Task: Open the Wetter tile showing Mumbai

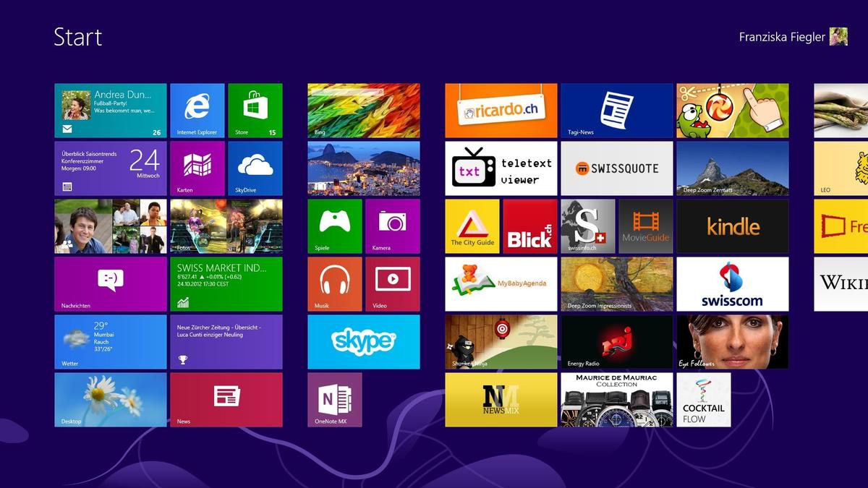Action: [x=111, y=342]
